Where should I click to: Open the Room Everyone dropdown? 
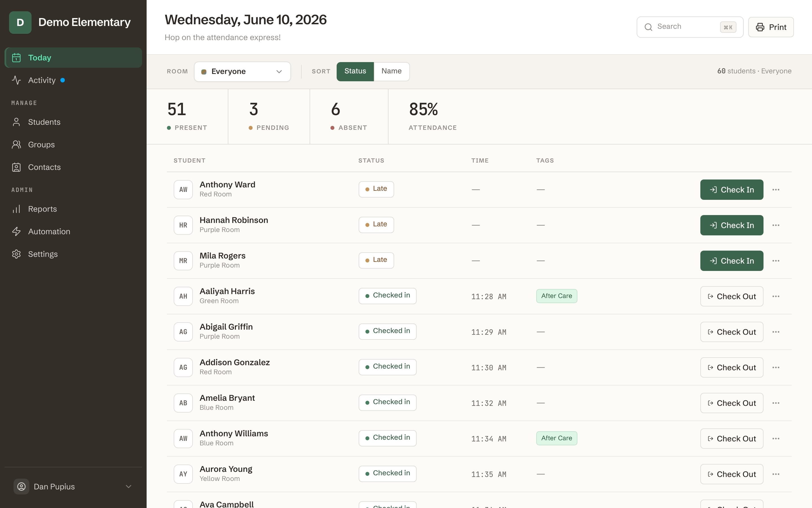(x=242, y=72)
